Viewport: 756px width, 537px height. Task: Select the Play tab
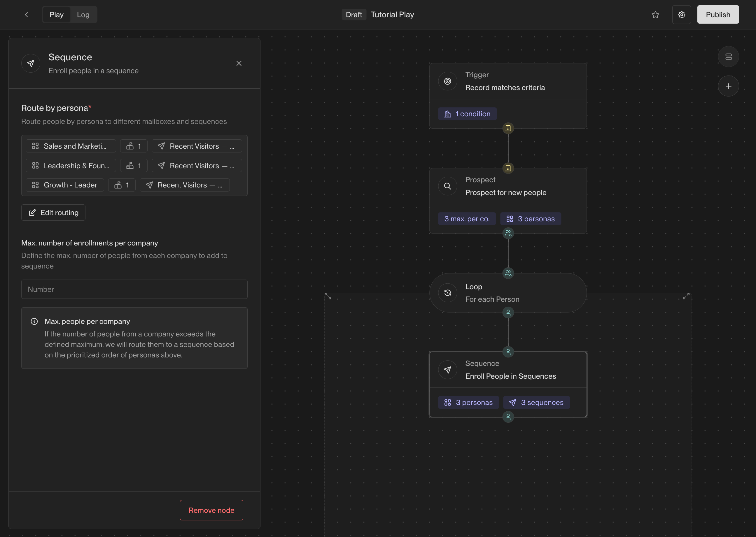[57, 15]
